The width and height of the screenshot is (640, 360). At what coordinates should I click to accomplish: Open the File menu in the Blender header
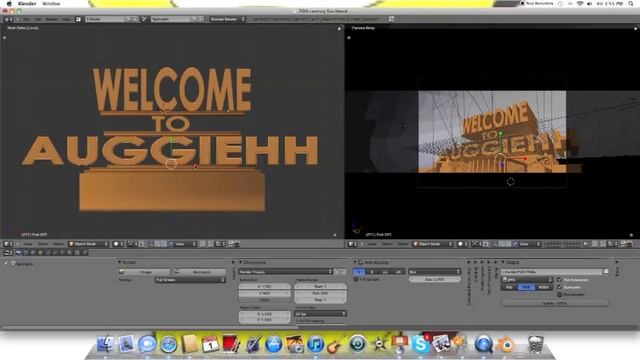tap(27, 19)
